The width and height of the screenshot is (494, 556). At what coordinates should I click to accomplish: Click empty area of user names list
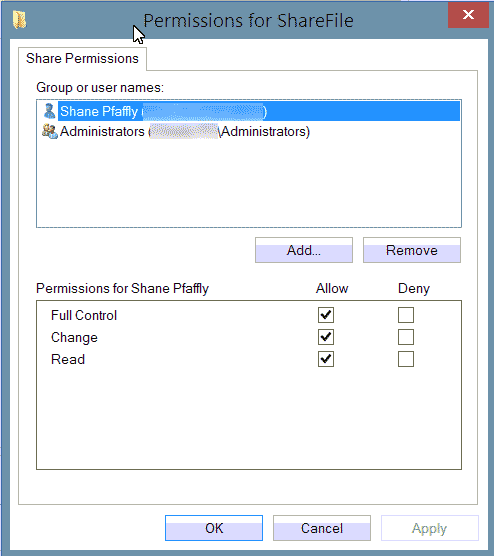point(248,184)
